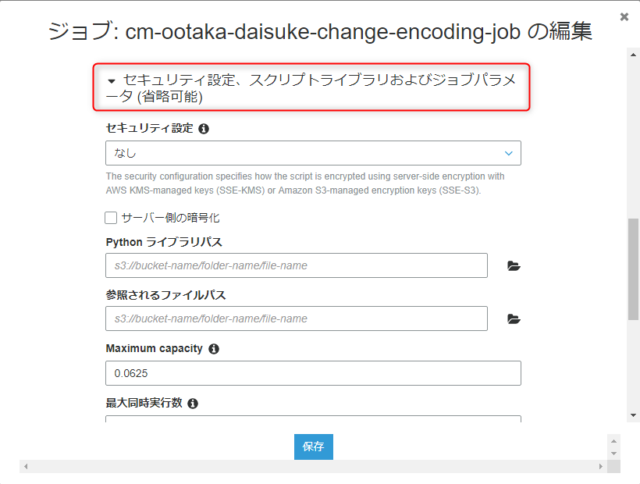The width and height of the screenshot is (640, 484).
Task: Enable サーバー側の暗号化 checkbox
Action: pyautogui.click(x=111, y=217)
